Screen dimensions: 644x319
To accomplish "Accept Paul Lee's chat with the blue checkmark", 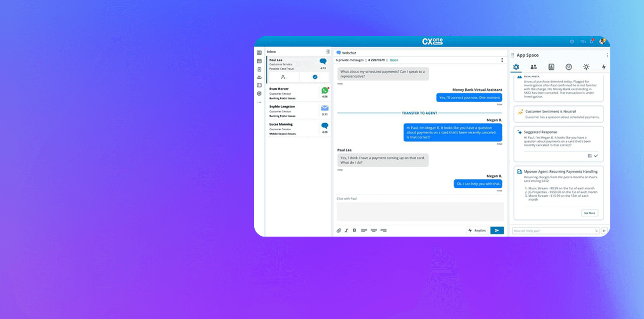I will point(314,77).
